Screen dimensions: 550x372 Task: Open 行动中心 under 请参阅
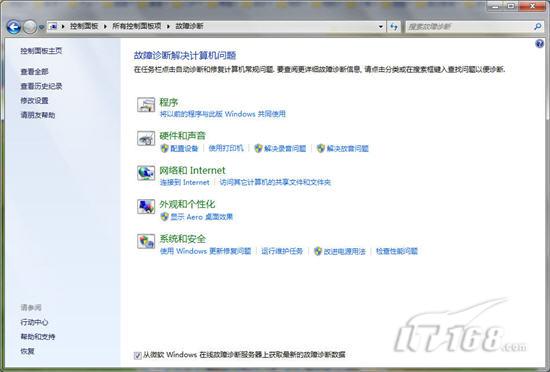(34, 322)
